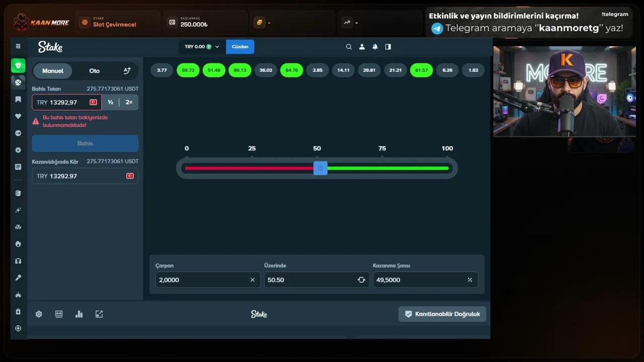This screenshot has width=644, height=362.
Task: Toggle the side panel layout icon
Action: [388, 47]
